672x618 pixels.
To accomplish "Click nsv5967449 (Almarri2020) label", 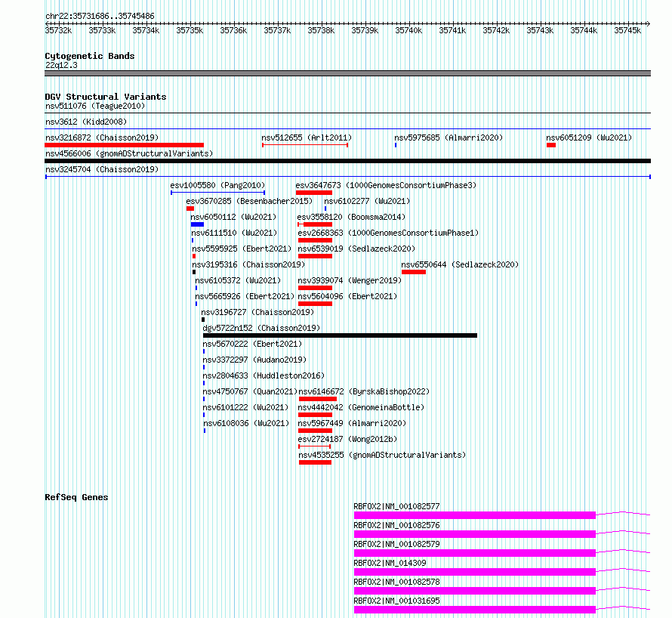I will coord(352,423).
